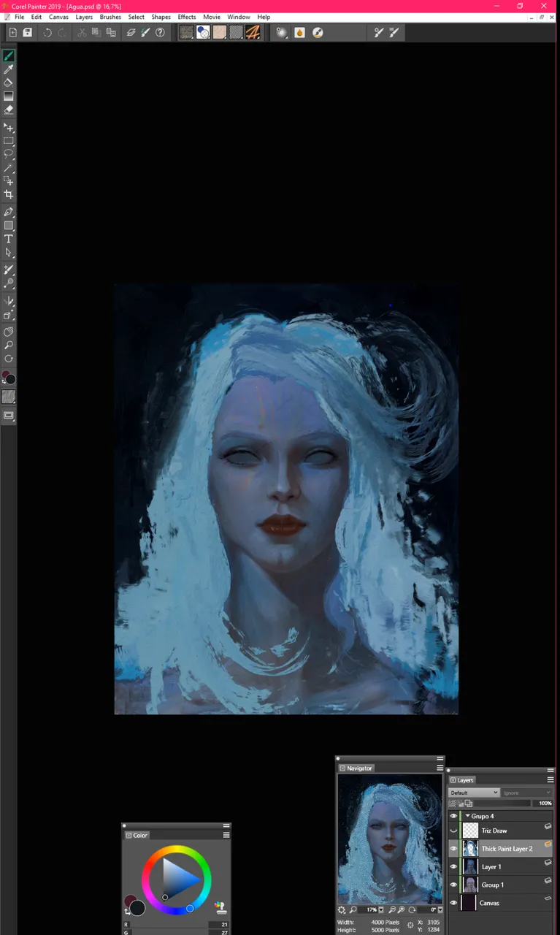Viewport: 560px width, 935px height.
Task: Click the Undo icon
Action: [47, 32]
